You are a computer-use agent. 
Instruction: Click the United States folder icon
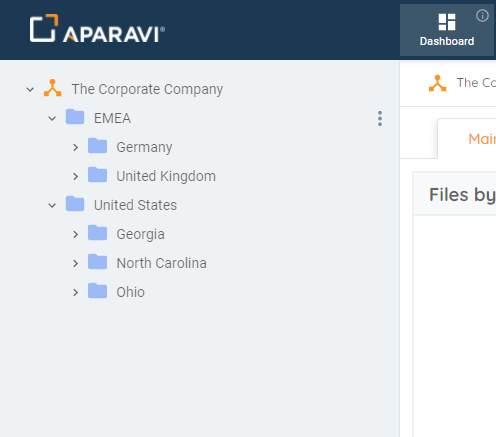(75, 204)
